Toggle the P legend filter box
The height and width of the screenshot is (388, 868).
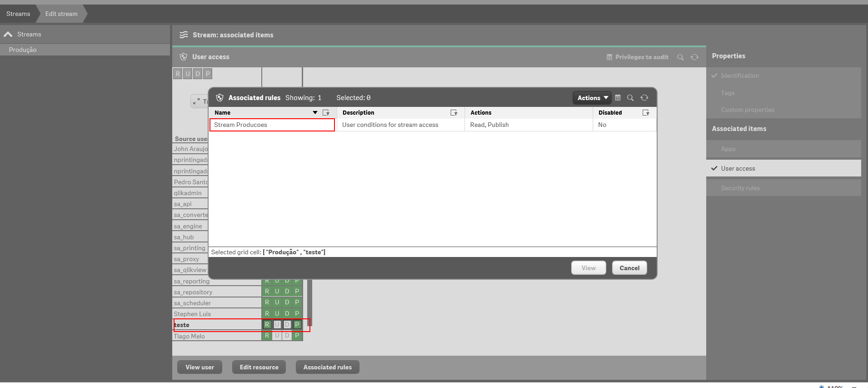coord(208,74)
